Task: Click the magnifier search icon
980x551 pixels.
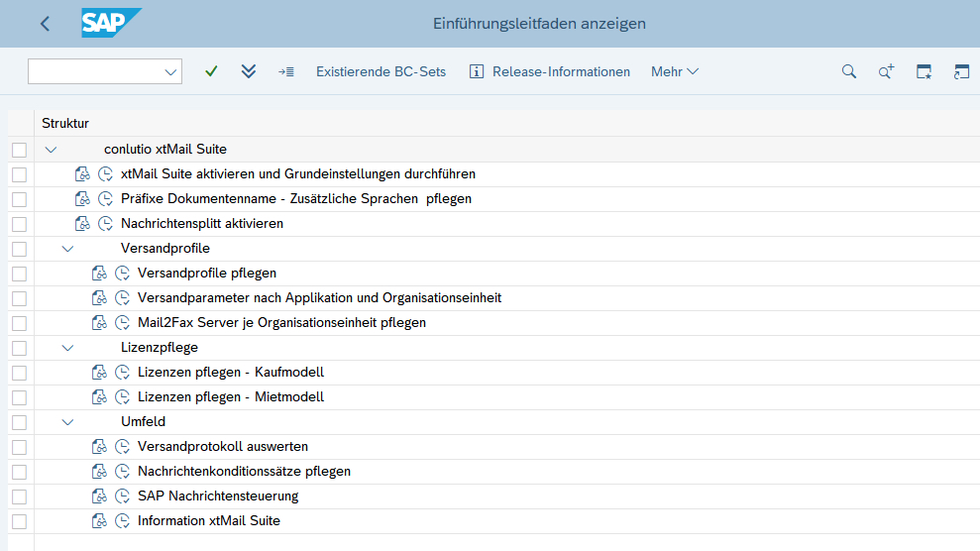Action: (849, 71)
